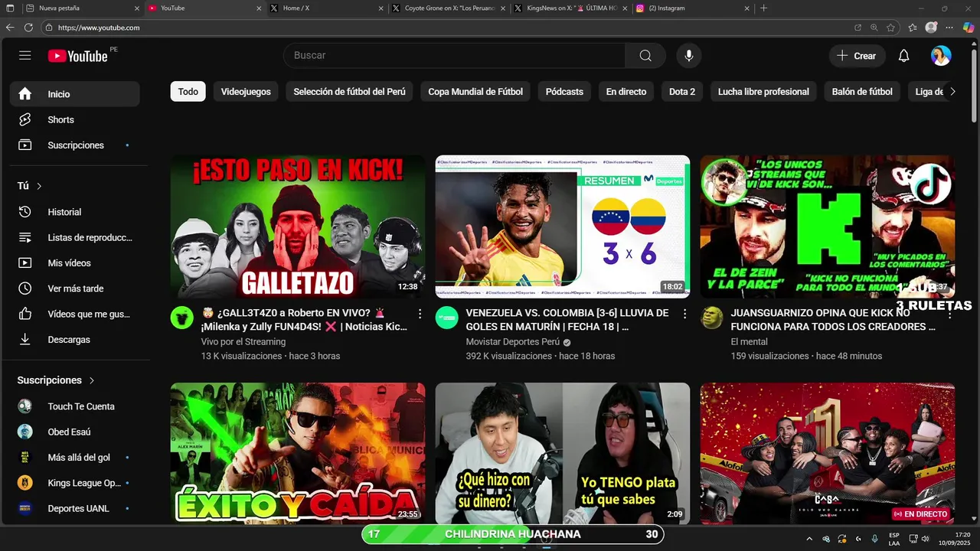Play the ÉXITO Y CAÍDA thumbnail
This screenshot has height=551, width=980.
tap(298, 453)
